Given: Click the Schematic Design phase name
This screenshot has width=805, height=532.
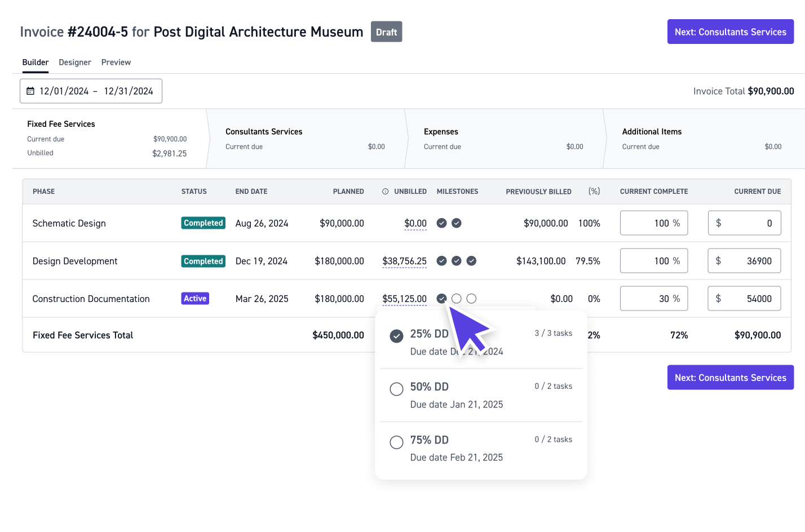Looking at the screenshot, I should point(69,223).
